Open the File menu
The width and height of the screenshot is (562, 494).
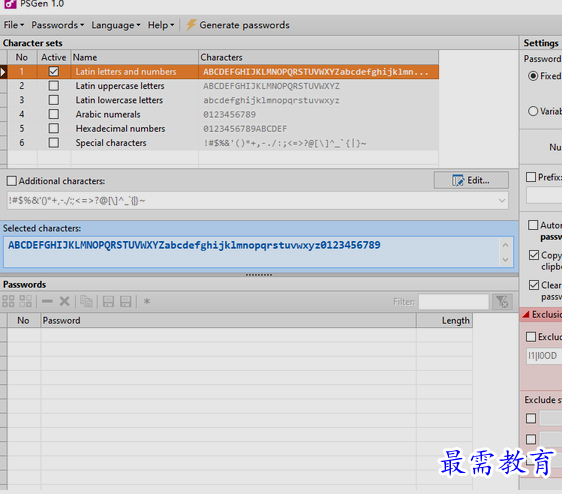tap(14, 25)
